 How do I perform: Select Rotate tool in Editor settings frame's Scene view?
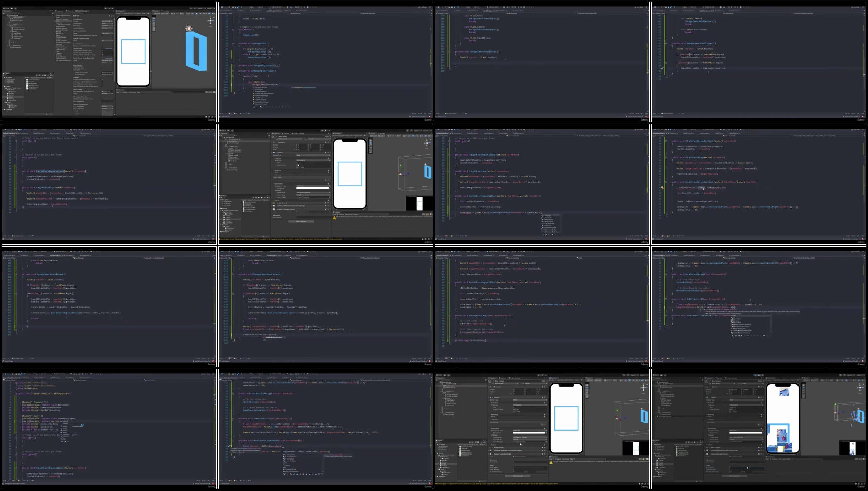[154, 23]
